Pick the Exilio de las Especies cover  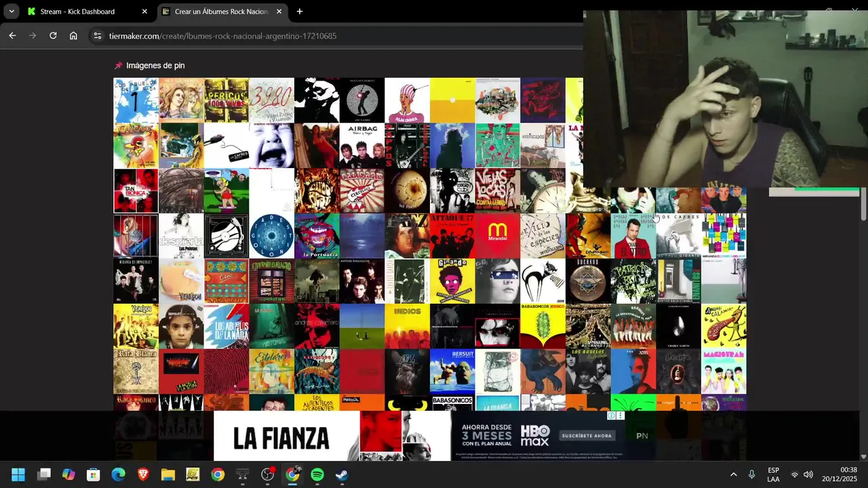(x=542, y=236)
